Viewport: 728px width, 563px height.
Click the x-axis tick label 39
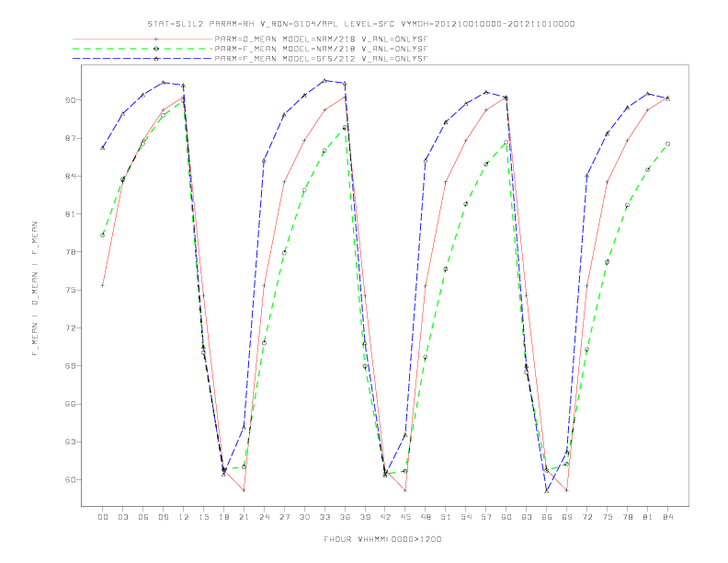coord(365,517)
